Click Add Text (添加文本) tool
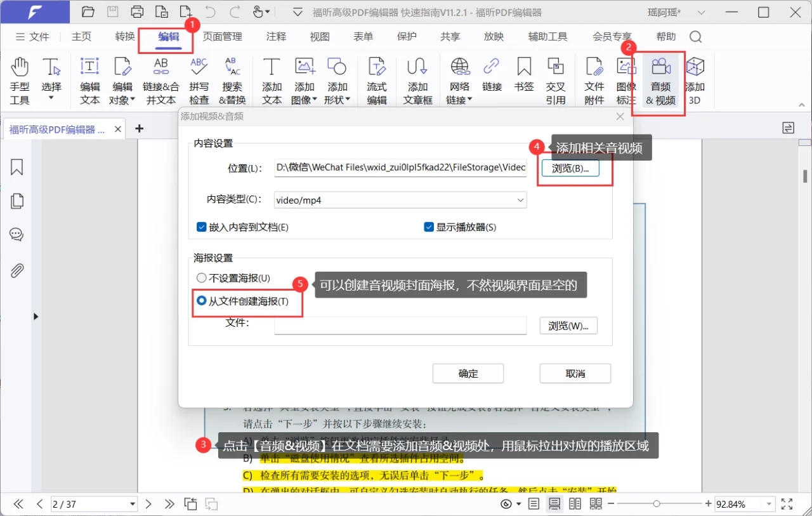 [x=272, y=81]
